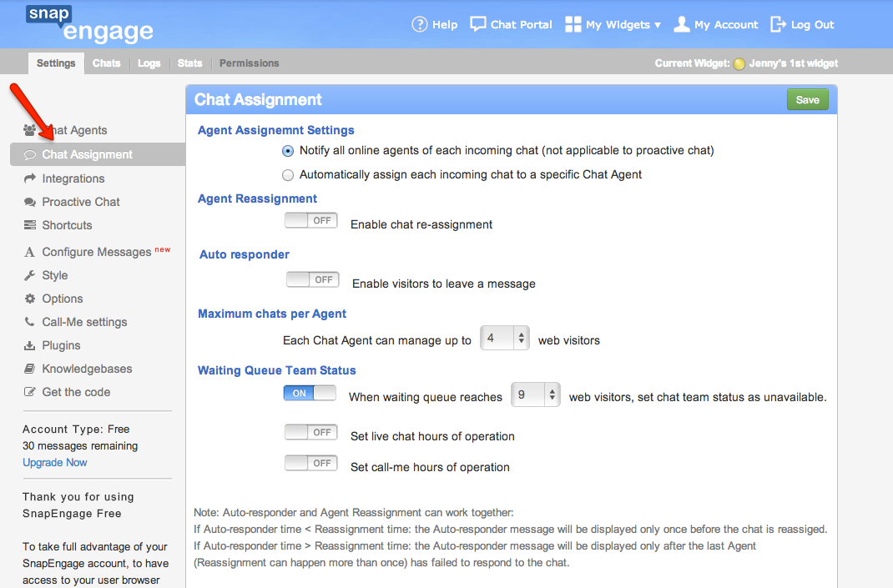Viewport: 893px width, 588px height.
Task: Toggle Set call-me hours of operation
Action: pos(311,464)
